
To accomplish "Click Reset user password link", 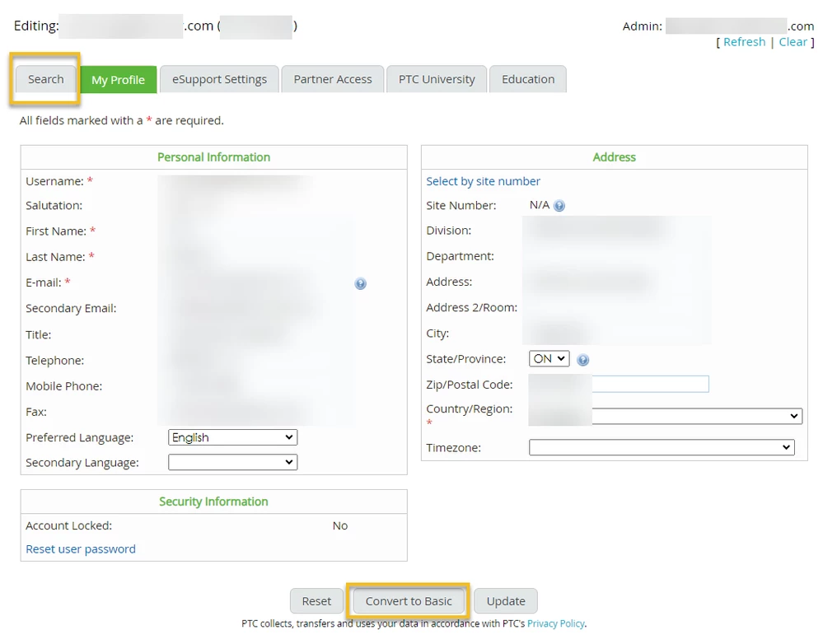I will [81, 549].
